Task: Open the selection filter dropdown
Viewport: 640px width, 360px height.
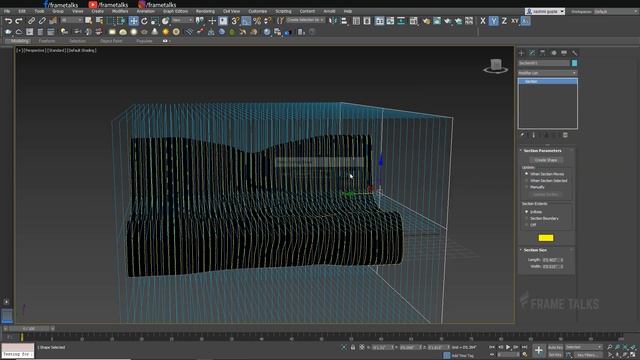Action: pos(72,20)
